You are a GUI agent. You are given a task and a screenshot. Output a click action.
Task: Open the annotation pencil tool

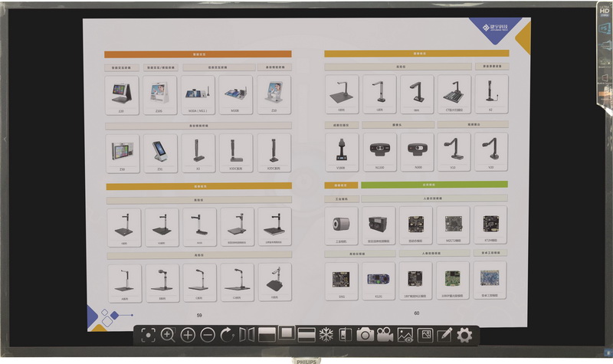tap(444, 335)
